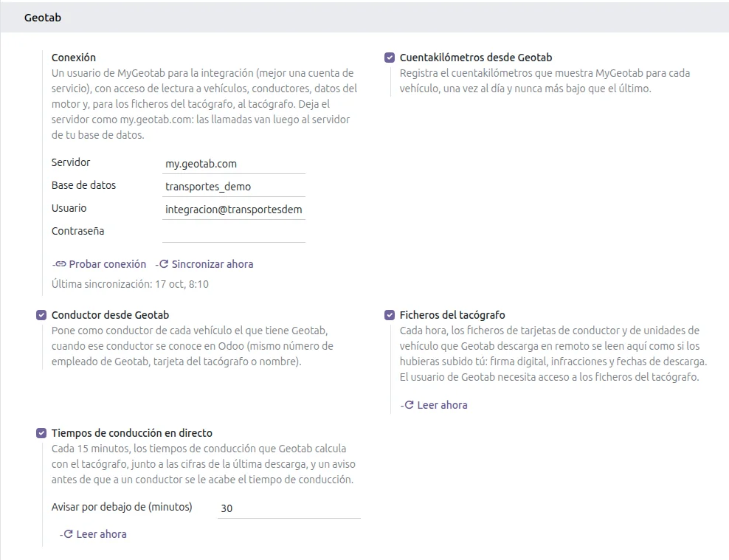The height and width of the screenshot is (560, 729).
Task: Click the refresh icon under Ficheros del tacógrafo
Action: click(409, 405)
